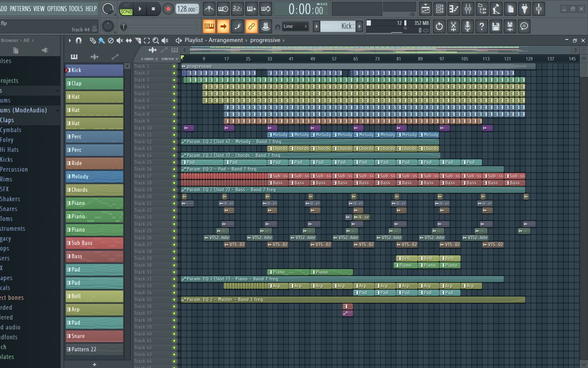Adjust the main volume knob

(x=109, y=8)
